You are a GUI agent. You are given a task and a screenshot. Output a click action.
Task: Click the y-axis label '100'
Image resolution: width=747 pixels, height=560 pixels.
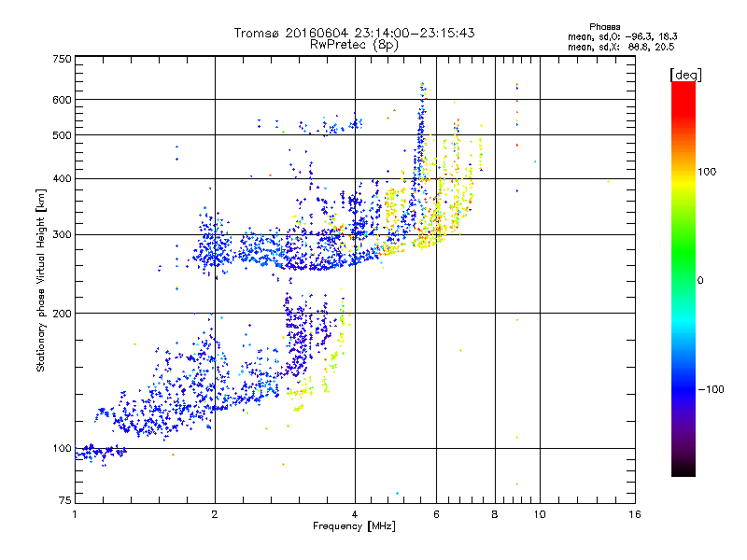point(62,448)
